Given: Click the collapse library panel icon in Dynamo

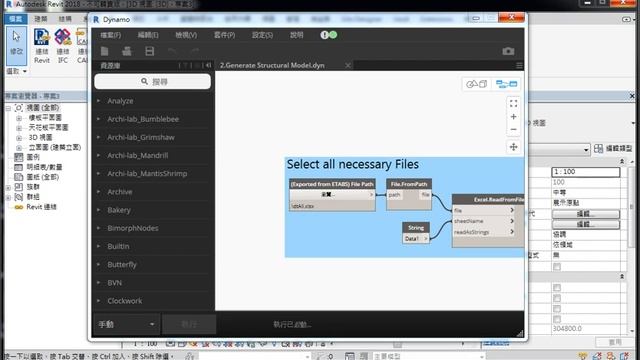Looking at the screenshot, I should 209,65.
